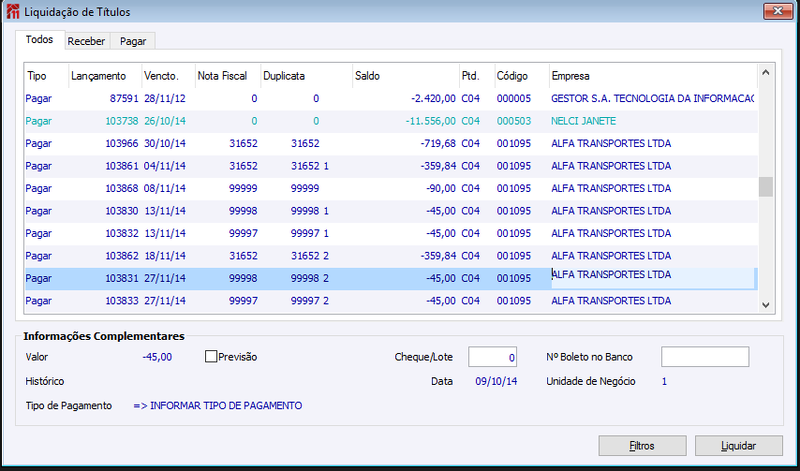
Task: Click the Unidade de Negócio value 1
Action: click(x=664, y=381)
